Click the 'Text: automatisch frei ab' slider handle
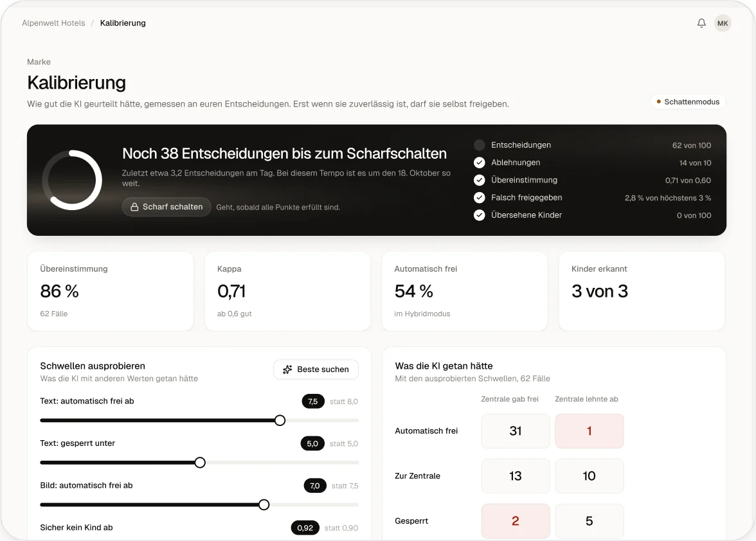Image resolution: width=756 pixels, height=541 pixels. [280, 421]
